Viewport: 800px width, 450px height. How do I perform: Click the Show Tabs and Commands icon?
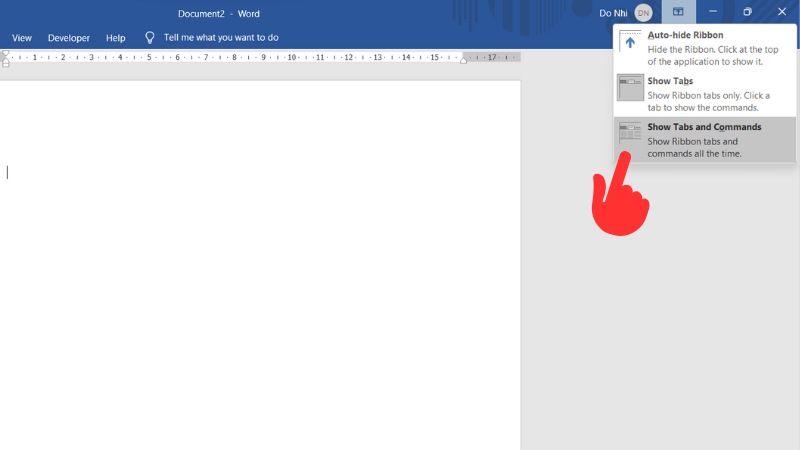(x=630, y=134)
